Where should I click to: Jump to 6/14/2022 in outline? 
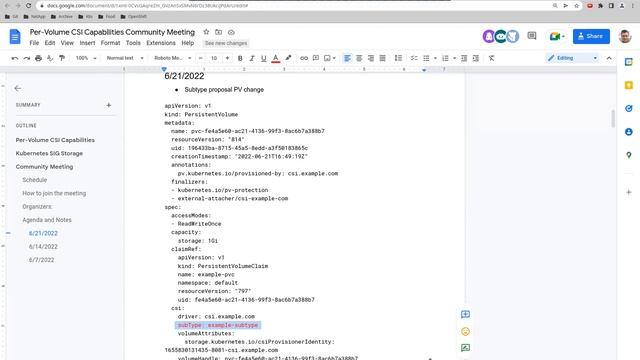43,247
